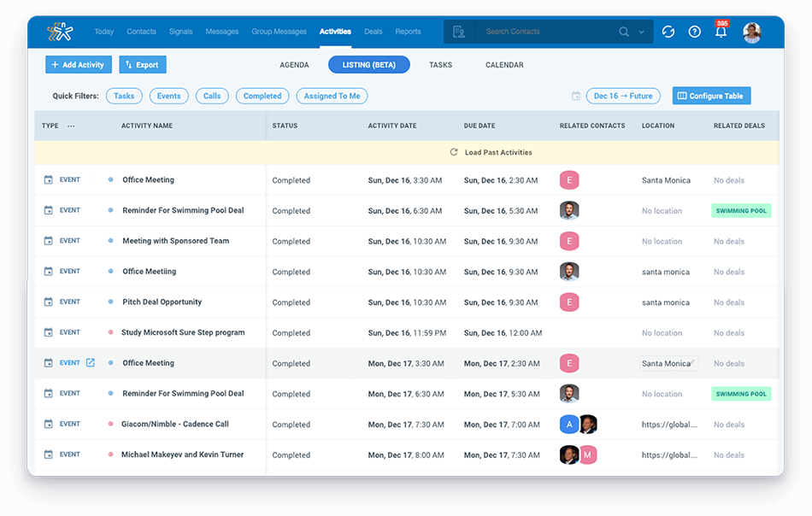The height and width of the screenshot is (516, 812).
Task: Open the notifications bell icon
Action: pos(721,32)
